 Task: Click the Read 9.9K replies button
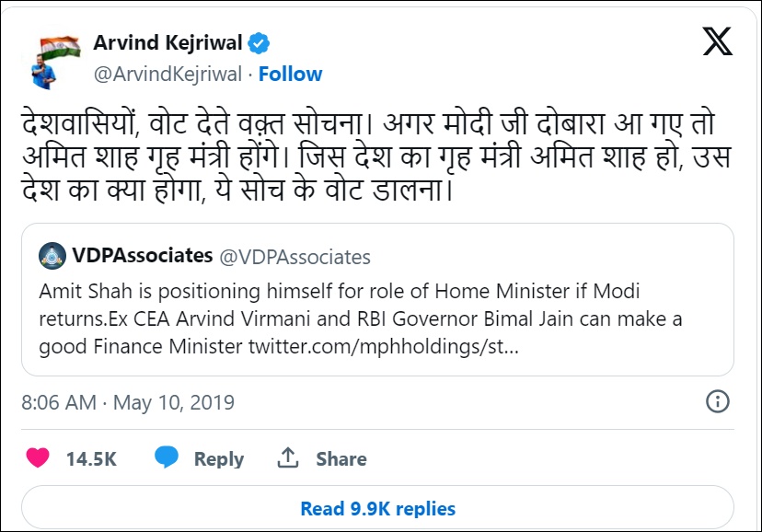[377, 507]
